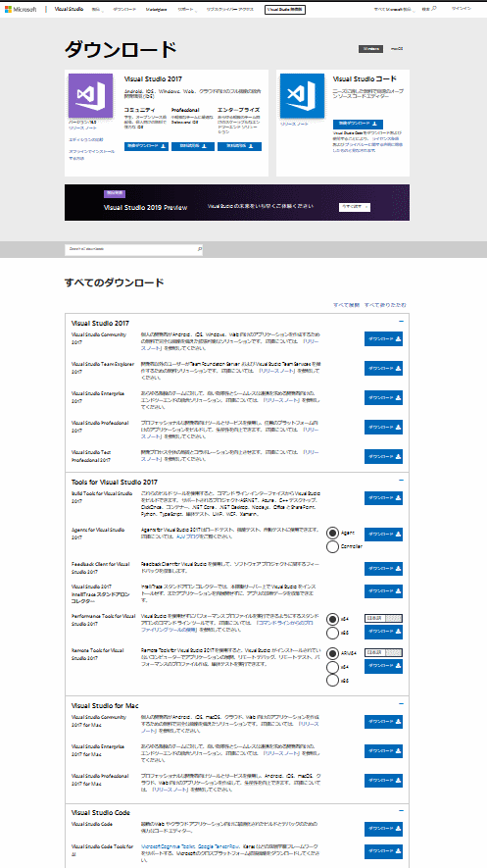Click the purple Visual Studio 2017 logo
This screenshot has width=487, height=868.
pos(90,95)
